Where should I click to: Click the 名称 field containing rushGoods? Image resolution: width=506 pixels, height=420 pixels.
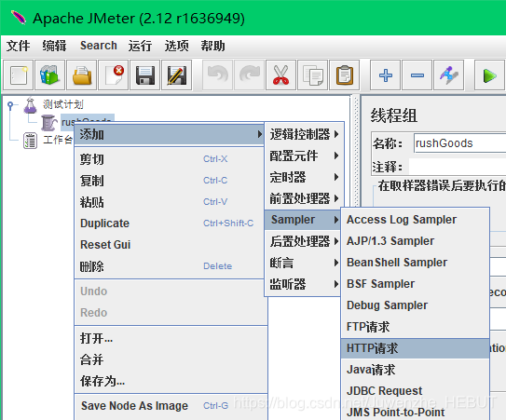[x=459, y=143]
